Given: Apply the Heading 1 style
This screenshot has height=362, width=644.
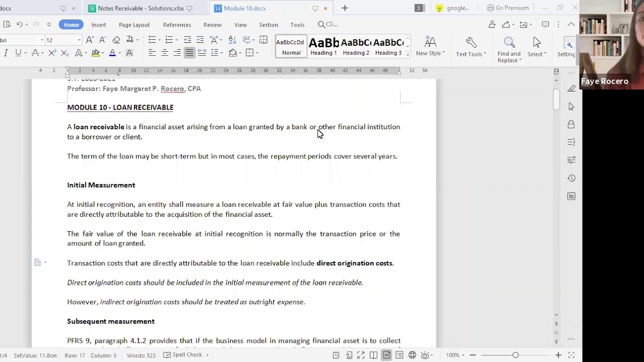Looking at the screenshot, I should [324, 47].
